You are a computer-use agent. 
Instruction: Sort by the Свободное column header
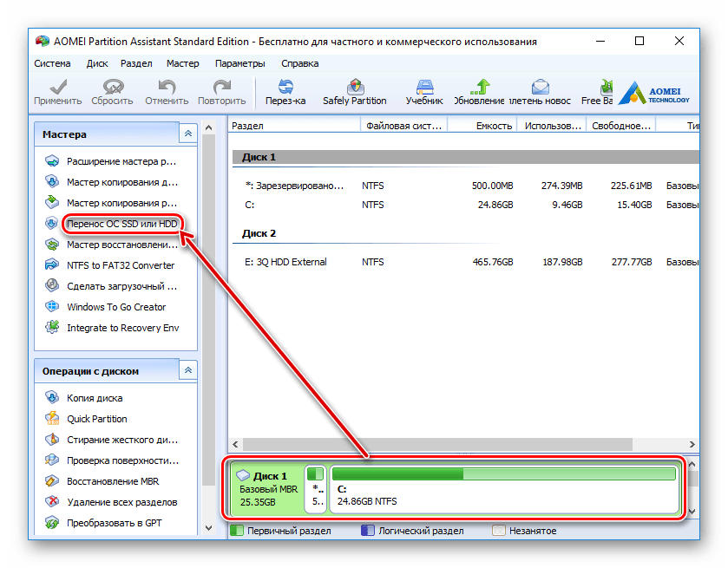[x=621, y=126]
